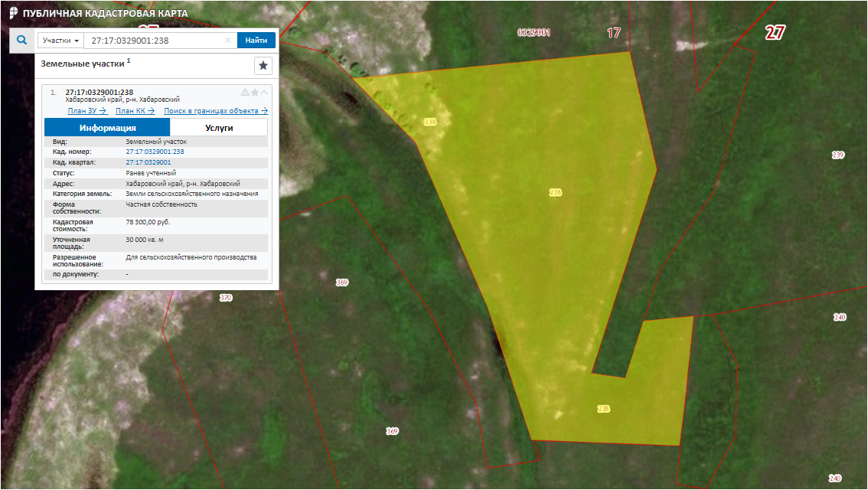Click the Поиск в границах объекта link
This screenshot has width=868, height=490.
(x=216, y=111)
